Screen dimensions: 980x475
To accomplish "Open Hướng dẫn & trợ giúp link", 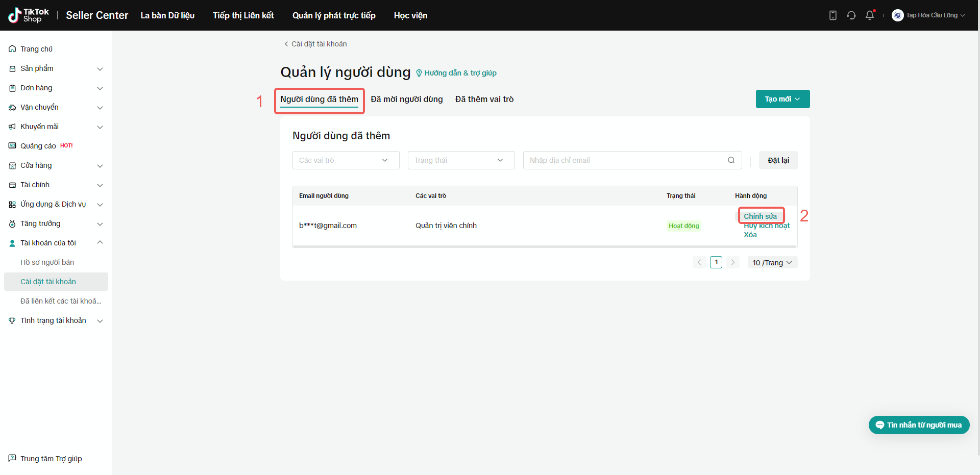I will click(460, 73).
